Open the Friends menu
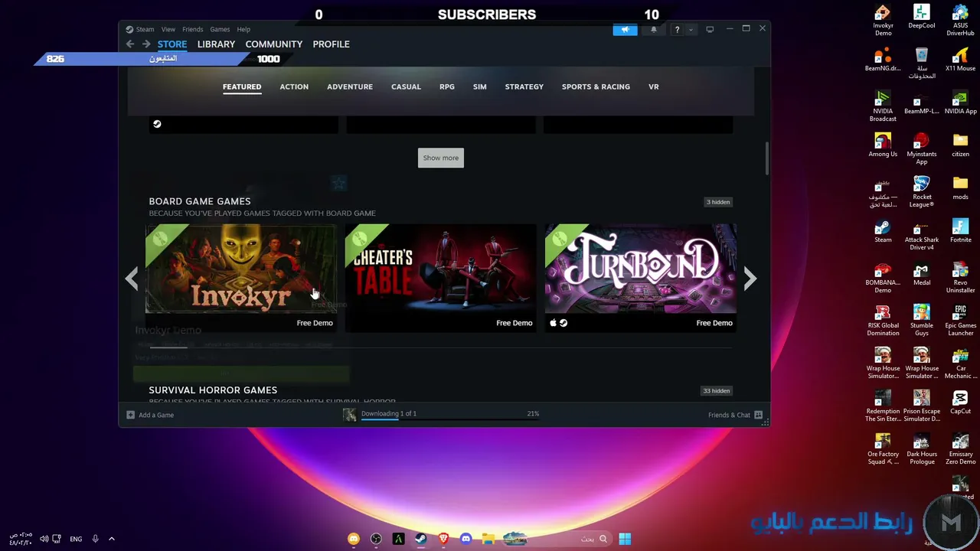Screen dimensions: 980x551 (193, 29)
